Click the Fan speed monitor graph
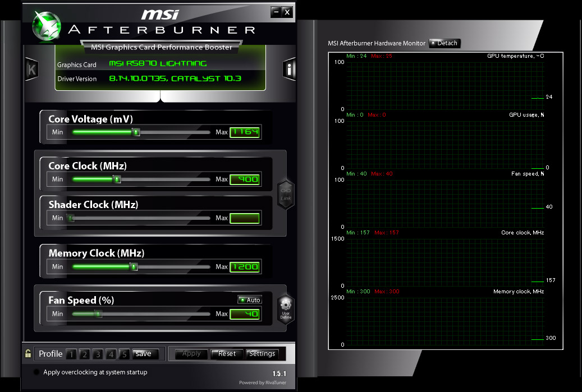Screen dimensions: 582x392 (x=444, y=203)
